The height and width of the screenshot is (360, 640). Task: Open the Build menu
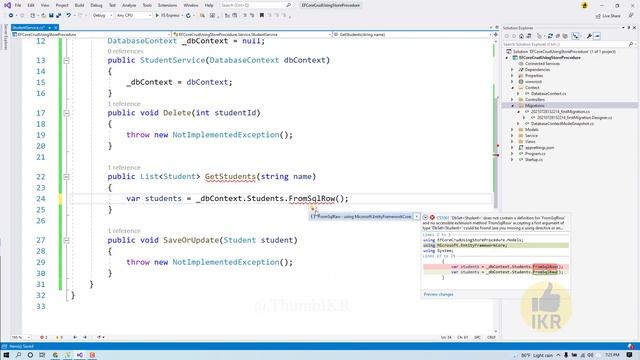click(79, 5)
